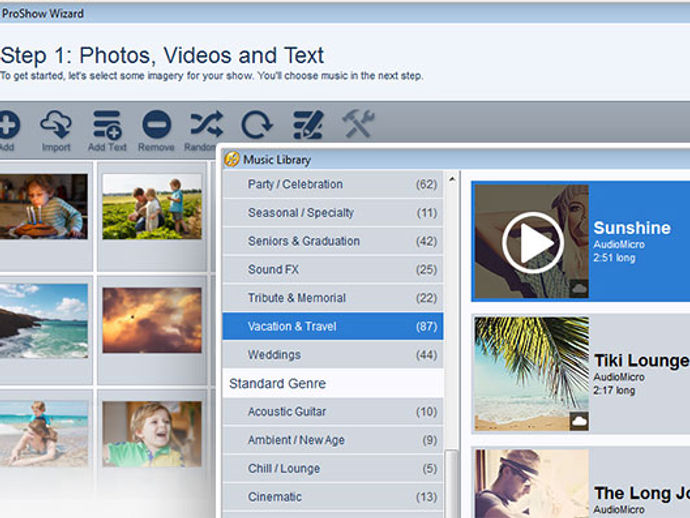The height and width of the screenshot is (518, 690).
Task: Click the ProShow Wizard window title
Action: pos(42,14)
